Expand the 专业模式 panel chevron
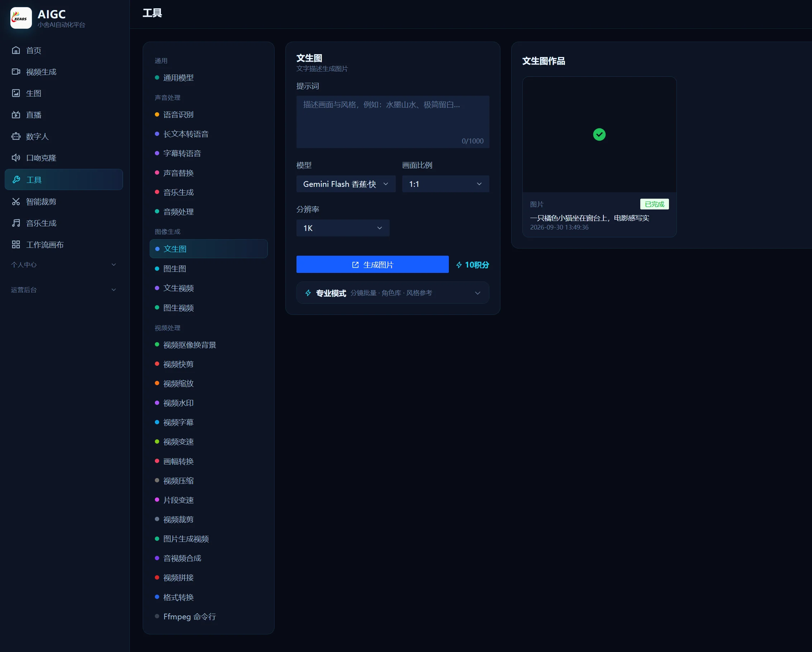 coord(478,293)
